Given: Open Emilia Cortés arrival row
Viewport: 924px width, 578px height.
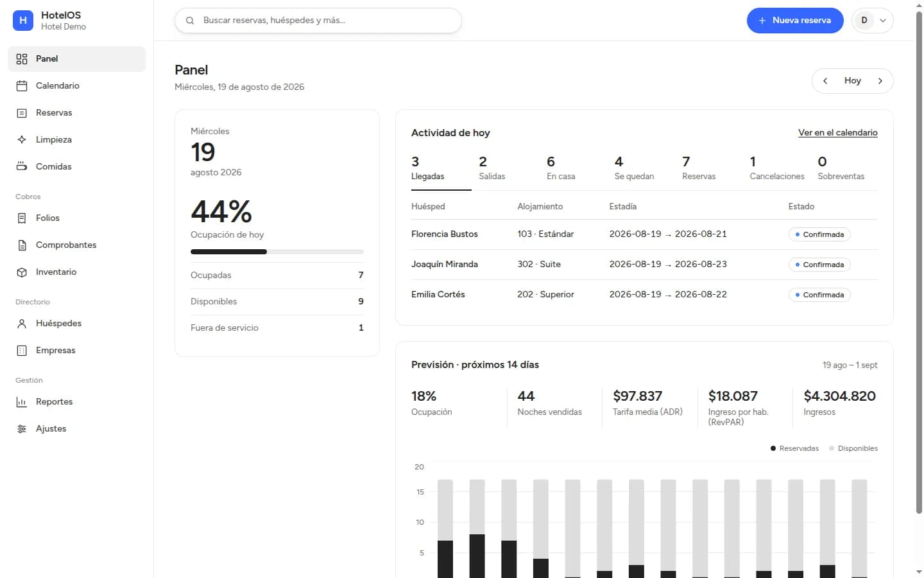Looking at the screenshot, I should 644,295.
